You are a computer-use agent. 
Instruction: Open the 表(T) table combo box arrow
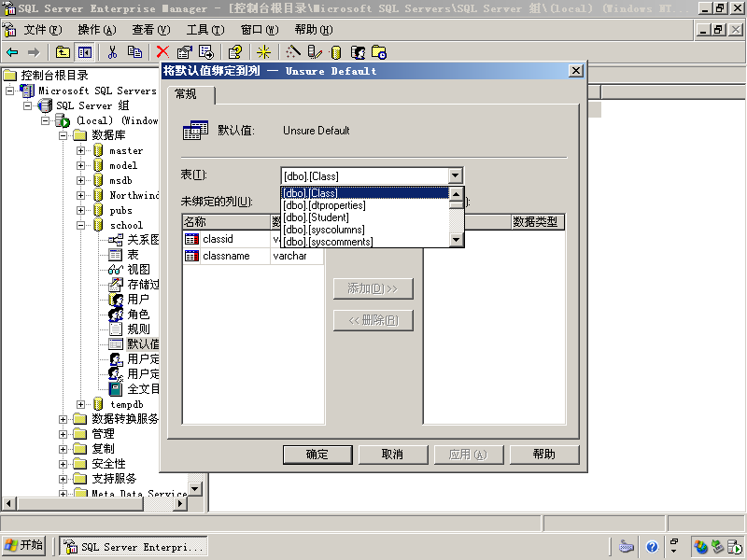coord(456,175)
